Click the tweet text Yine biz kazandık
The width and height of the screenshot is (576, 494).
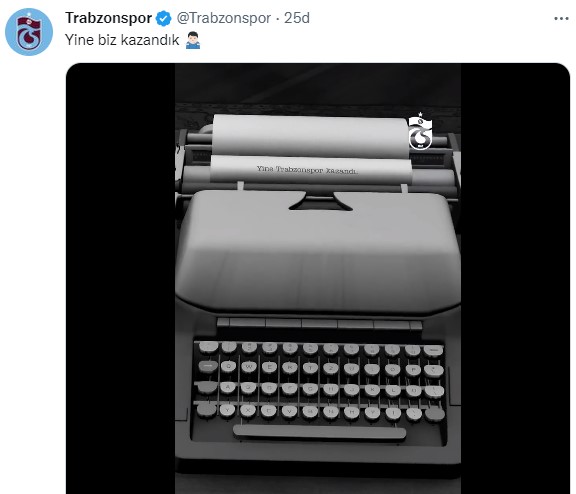(122, 40)
